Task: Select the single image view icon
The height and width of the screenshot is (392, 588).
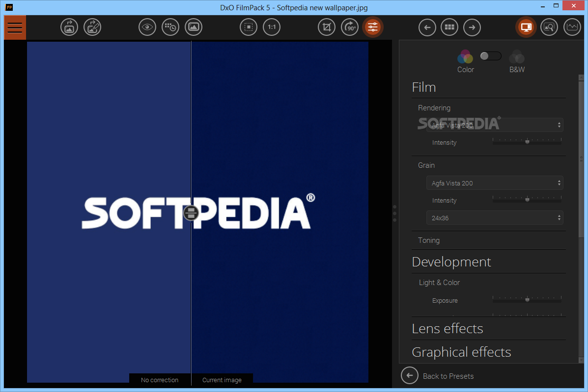Action: click(194, 27)
